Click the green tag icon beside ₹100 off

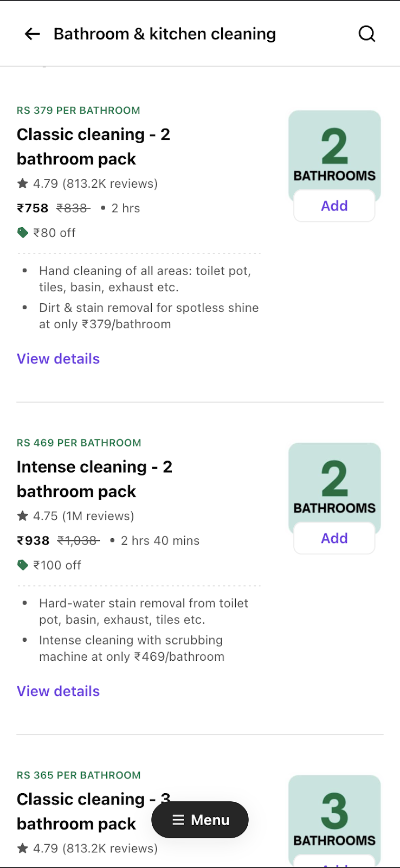(23, 565)
